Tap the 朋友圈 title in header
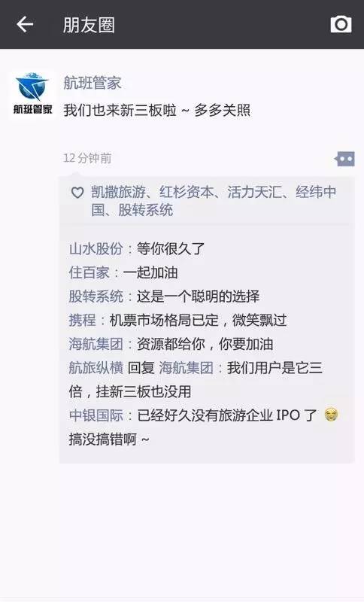 89,25
